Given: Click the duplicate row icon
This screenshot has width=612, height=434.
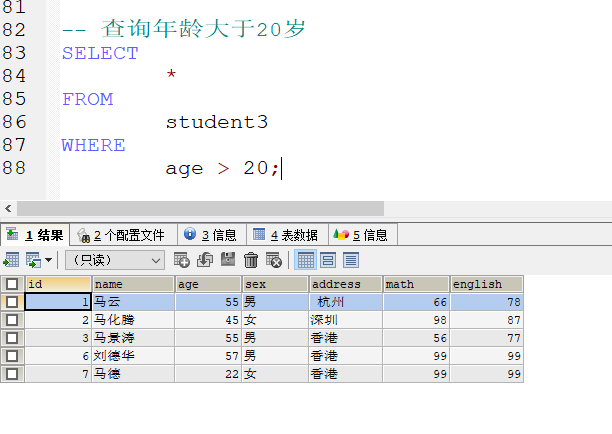Looking at the screenshot, I should [x=205, y=260].
